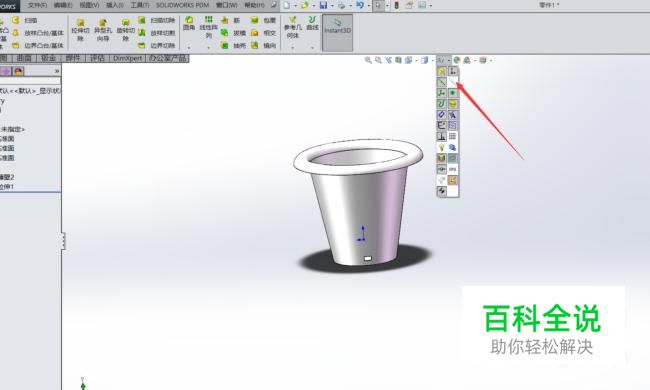The width and height of the screenshot is (650, 390).
Task: Click the Save icon in quick toolbar
Action: [323, 5]
